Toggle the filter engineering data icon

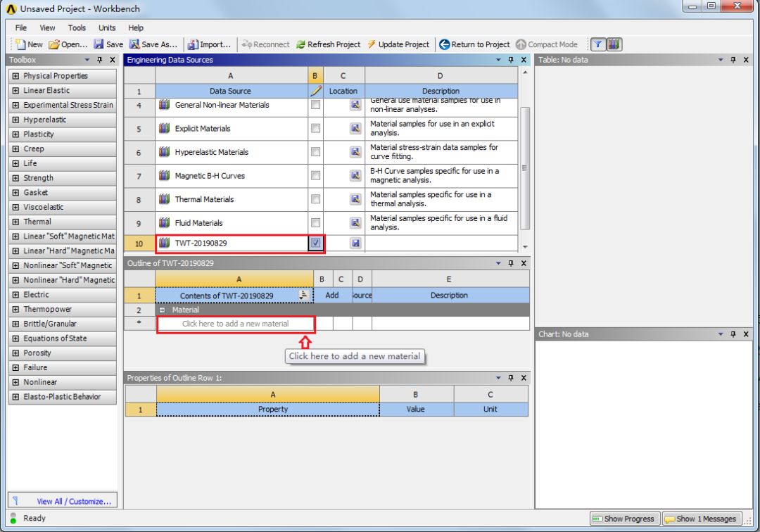[x=598, y=44]
